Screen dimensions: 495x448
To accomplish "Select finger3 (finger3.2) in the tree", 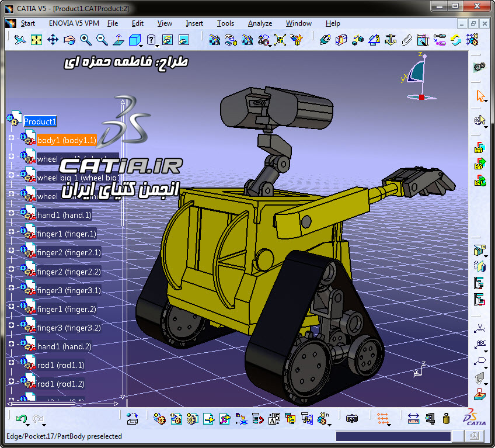I will (x=69, y=328).
